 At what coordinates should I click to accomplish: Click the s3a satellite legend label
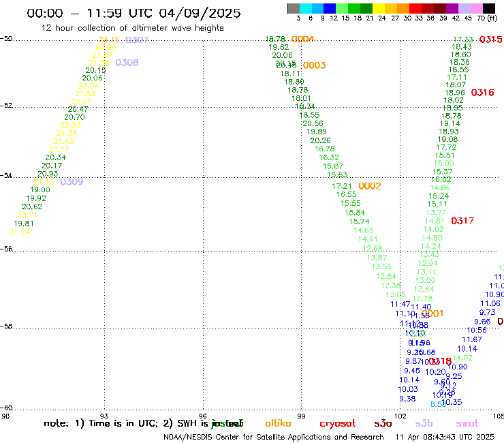tap(383, 423)
